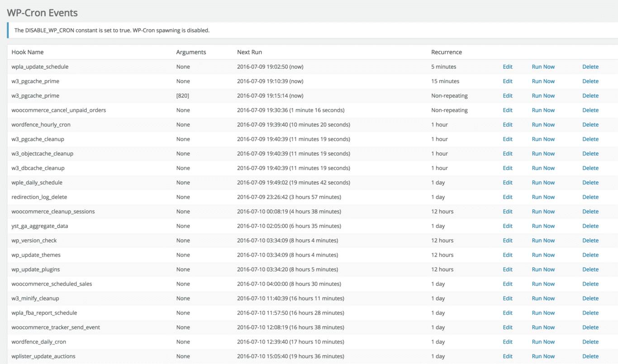Click Edit for wpla_update_schedule hook
The width and height of the screenshot is (618, 364).
(x=508, y=67)
